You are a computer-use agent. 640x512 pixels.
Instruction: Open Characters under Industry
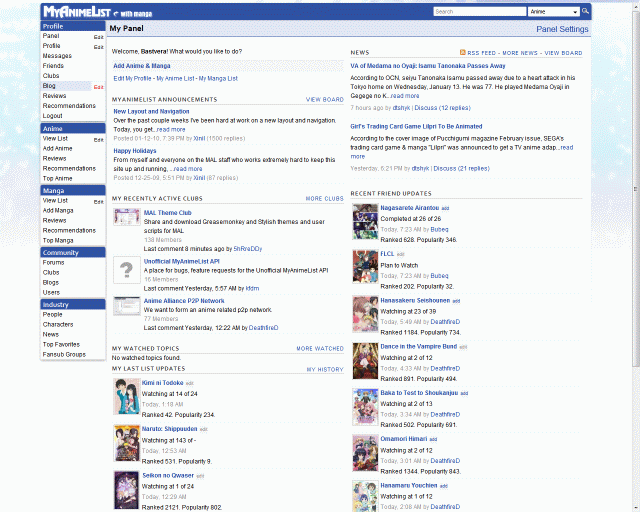[x=58, y=324]
